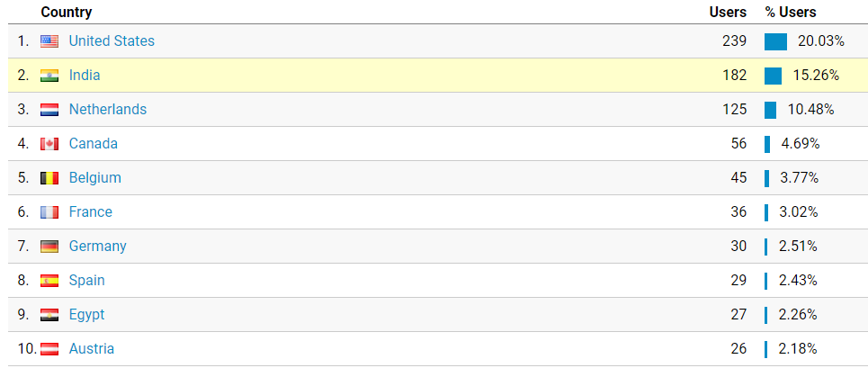Open the Canada country link

[x=93, y=144]
